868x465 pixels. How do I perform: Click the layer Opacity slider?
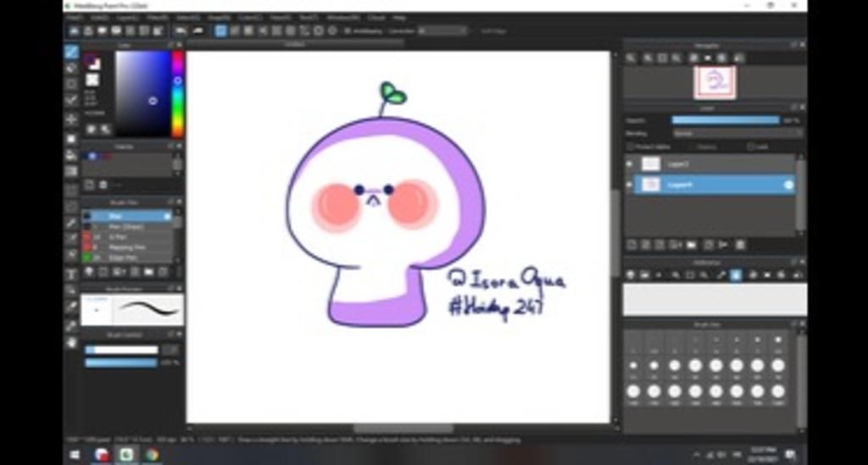pos(726,120)
